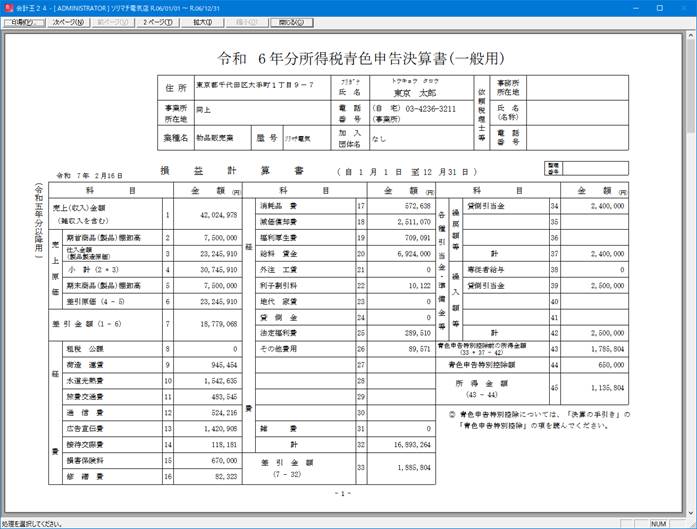Close the preview with 閉じる(C)
This screenshot has height=529, width=697.
294,21
